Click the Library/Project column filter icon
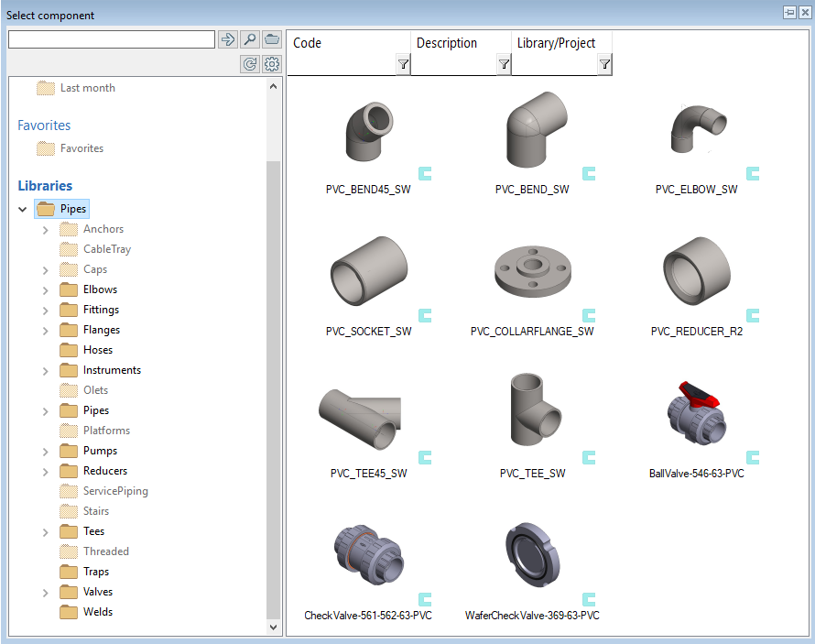Screen dimensions: 815x644 click(604, 64)
